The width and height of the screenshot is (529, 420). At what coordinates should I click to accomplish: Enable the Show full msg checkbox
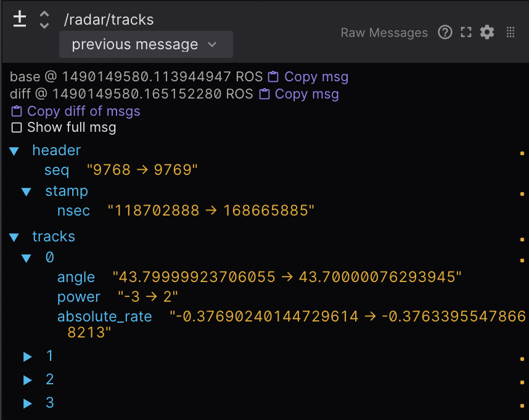[17, 128]
